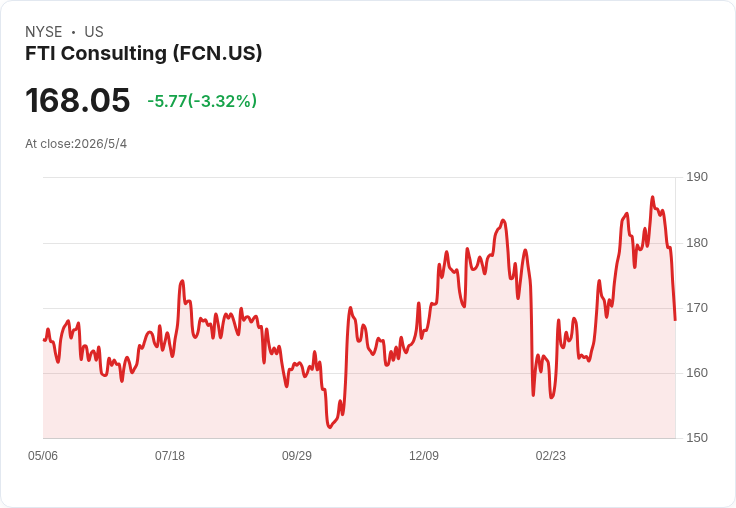736x508 pixels.
Task: Click the 150 price axis label
Action: point(697,438)
